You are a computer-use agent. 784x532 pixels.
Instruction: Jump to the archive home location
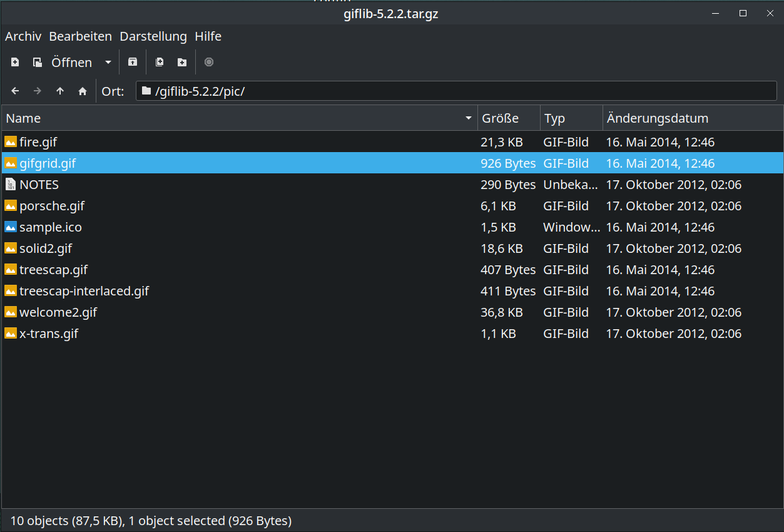pos(83,91)
